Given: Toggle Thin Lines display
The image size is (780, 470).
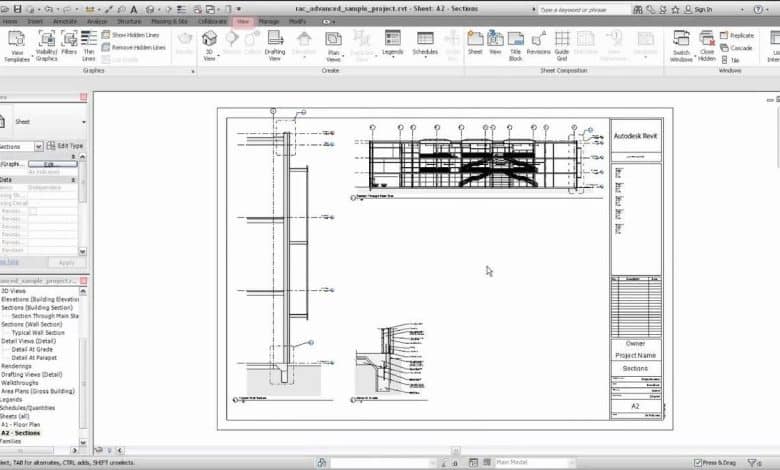Looking at the screenshot, I should 89,45.
